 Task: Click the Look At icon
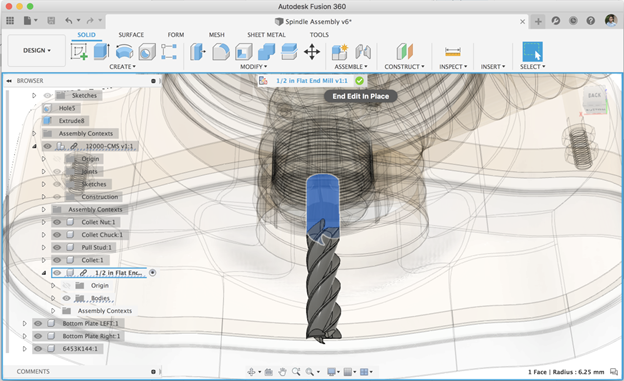tap(269, 372)
